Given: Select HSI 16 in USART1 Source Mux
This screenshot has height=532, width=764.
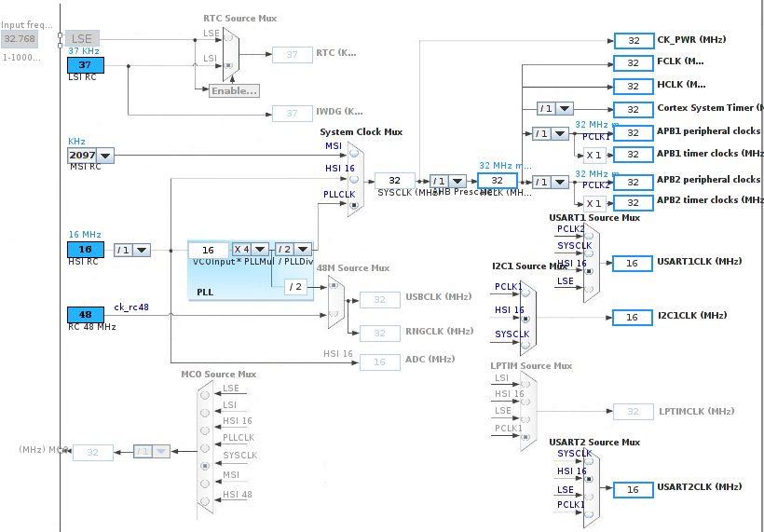Looking at the screenshot, I should [x=589, y=271].
